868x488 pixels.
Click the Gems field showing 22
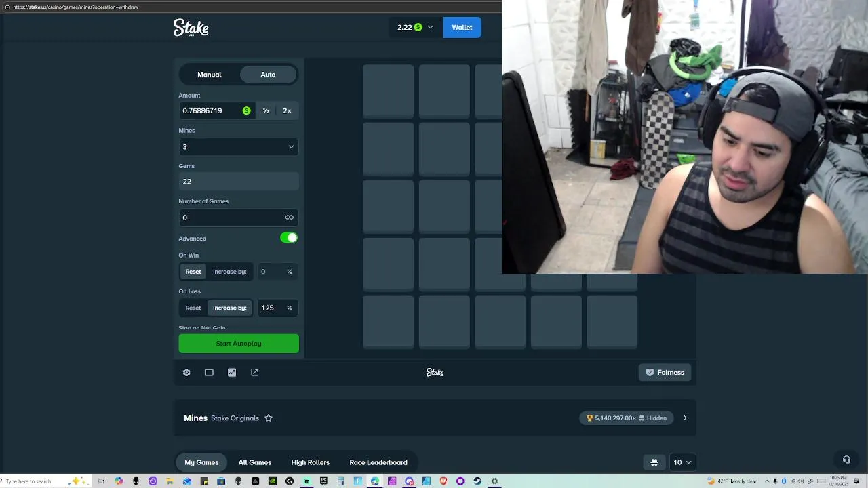click(239, 182)
